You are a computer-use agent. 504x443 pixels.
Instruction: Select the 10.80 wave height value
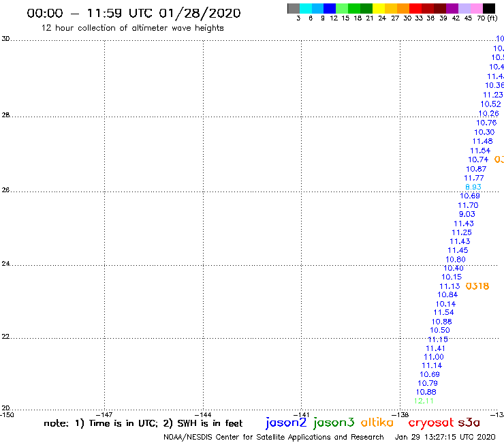[x=456, y=259]
